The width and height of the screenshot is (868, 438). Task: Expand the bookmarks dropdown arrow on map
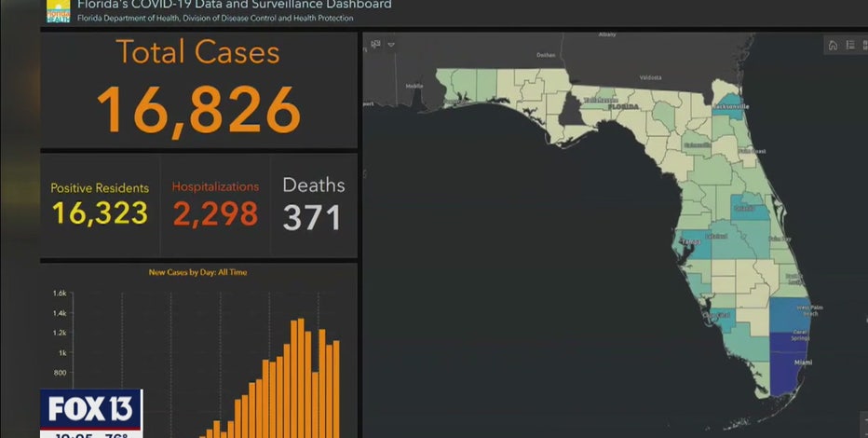coord(392,44)
